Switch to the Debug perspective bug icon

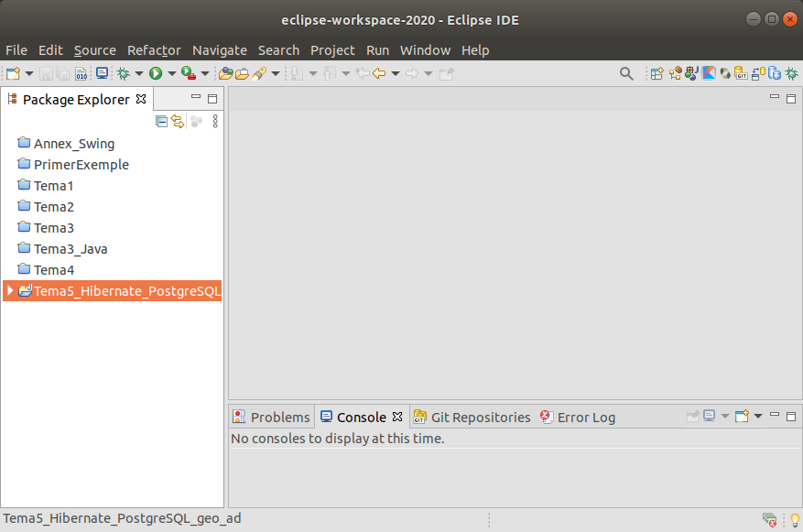[x=792, y=74]
